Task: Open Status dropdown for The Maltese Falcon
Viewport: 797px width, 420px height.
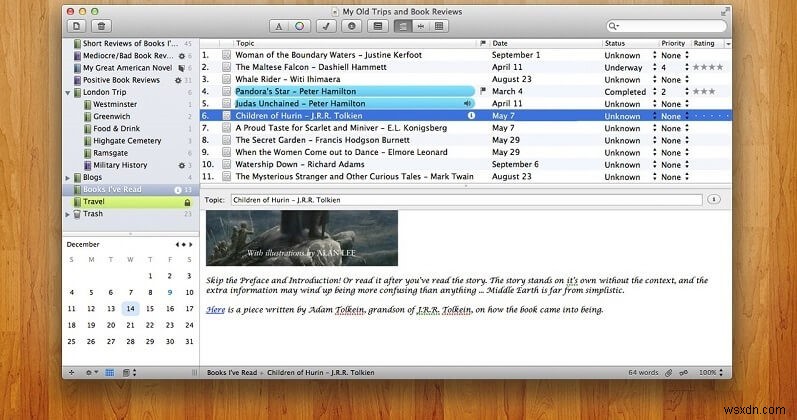Action: pos(653,65)
